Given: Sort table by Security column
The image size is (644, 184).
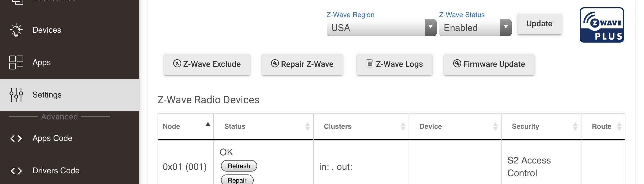Looking at the screenshot, I should (541, 126).
